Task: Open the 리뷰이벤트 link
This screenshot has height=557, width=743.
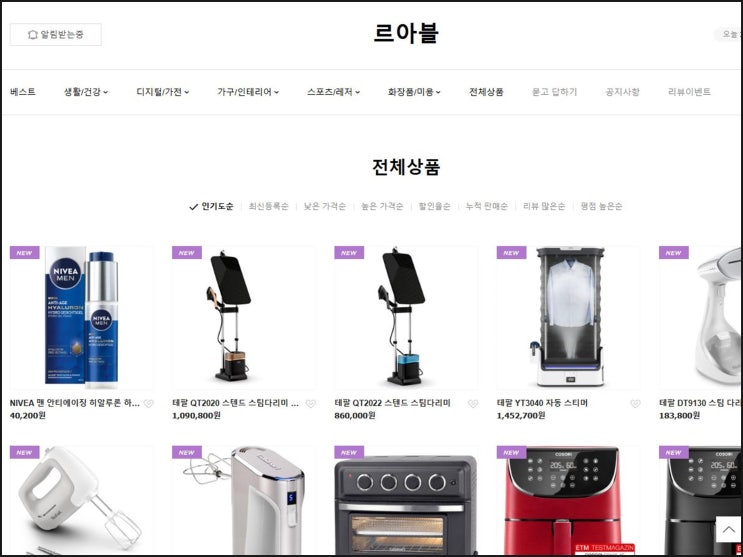Action: point(689,92)
